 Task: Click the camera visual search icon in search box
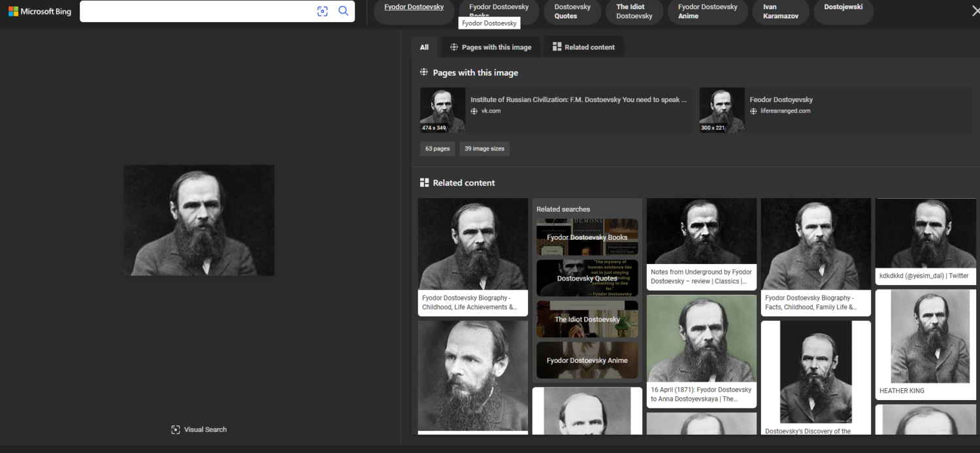(322, 11)
